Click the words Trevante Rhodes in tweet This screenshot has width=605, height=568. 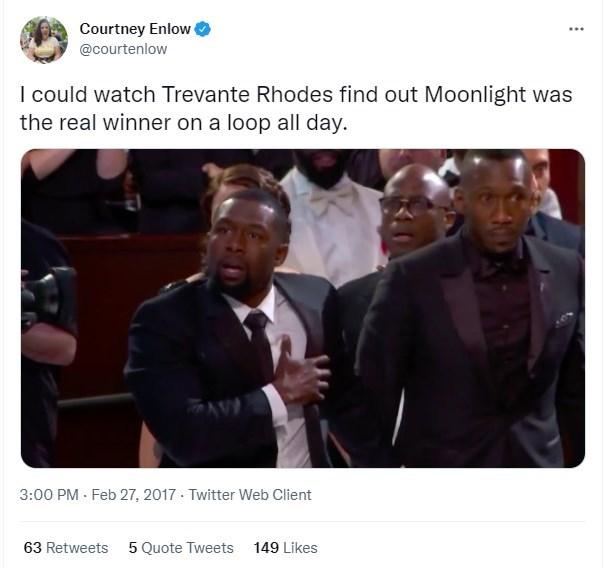pyautogui.click(x=247, y=94)
